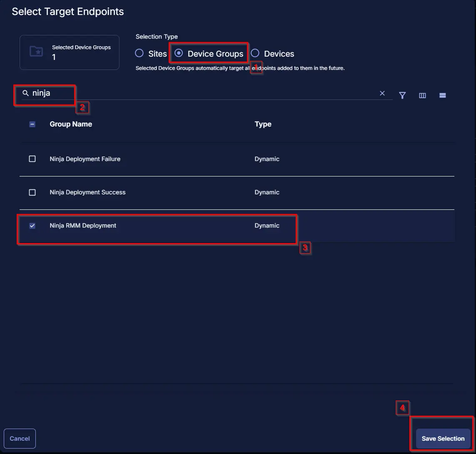Check the Ninja Deployment Success checkbox
The width and height of the screenshot is (476, 454).
point(32,192)
